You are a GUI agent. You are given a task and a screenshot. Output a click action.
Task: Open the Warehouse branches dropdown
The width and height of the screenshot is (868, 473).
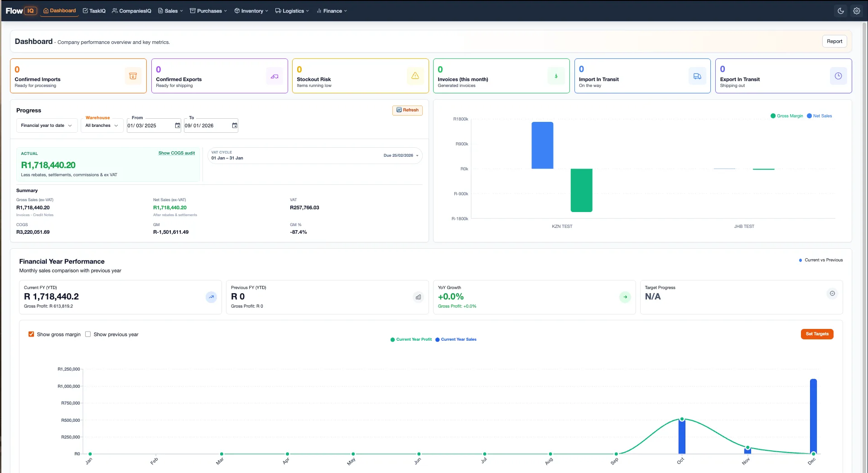coord(101,125)
